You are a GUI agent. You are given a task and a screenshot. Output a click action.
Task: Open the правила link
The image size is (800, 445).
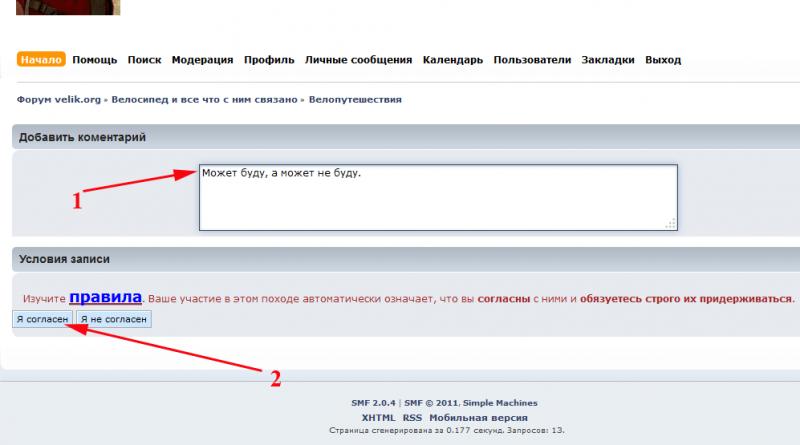106,298
